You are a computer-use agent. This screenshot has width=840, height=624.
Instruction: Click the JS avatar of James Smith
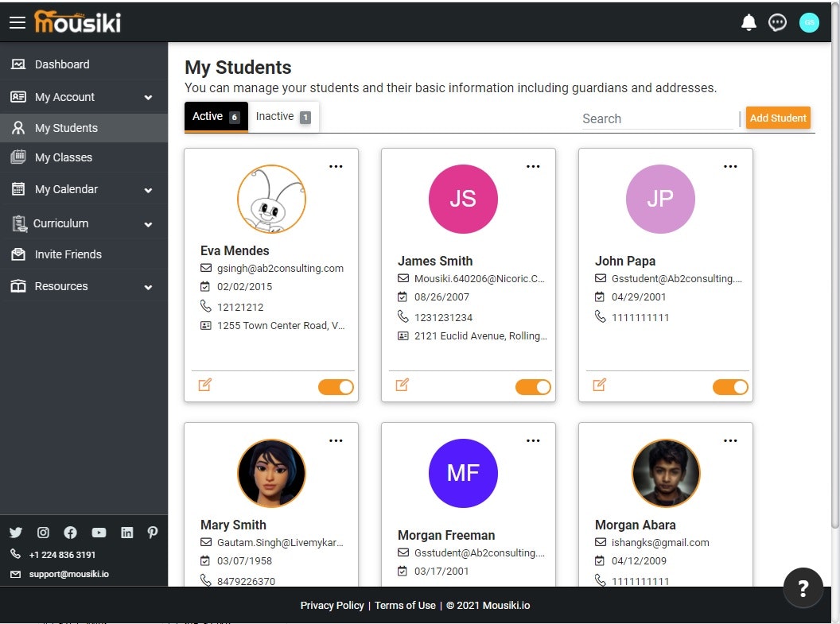(464, 199)
